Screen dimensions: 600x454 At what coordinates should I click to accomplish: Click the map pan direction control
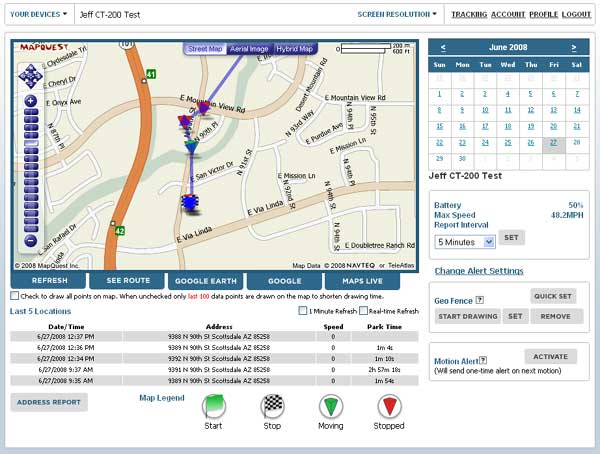(x=30, y=75)
